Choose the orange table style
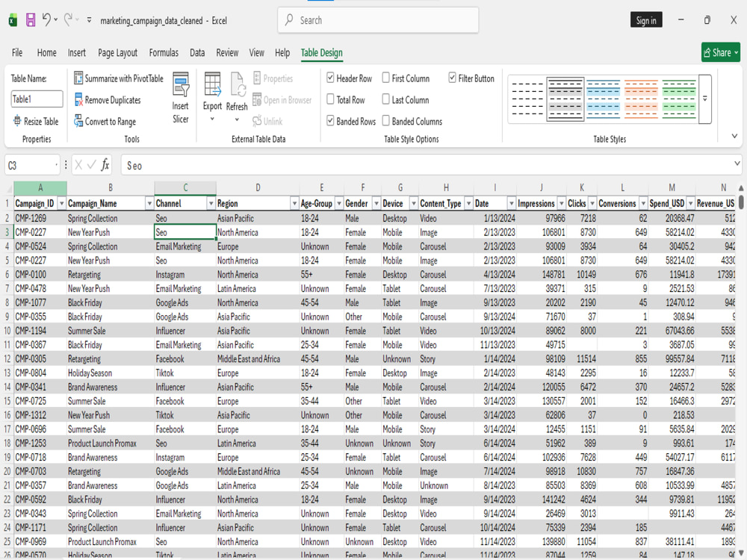The height and width of the screenshot is (560, 747). 641,99
